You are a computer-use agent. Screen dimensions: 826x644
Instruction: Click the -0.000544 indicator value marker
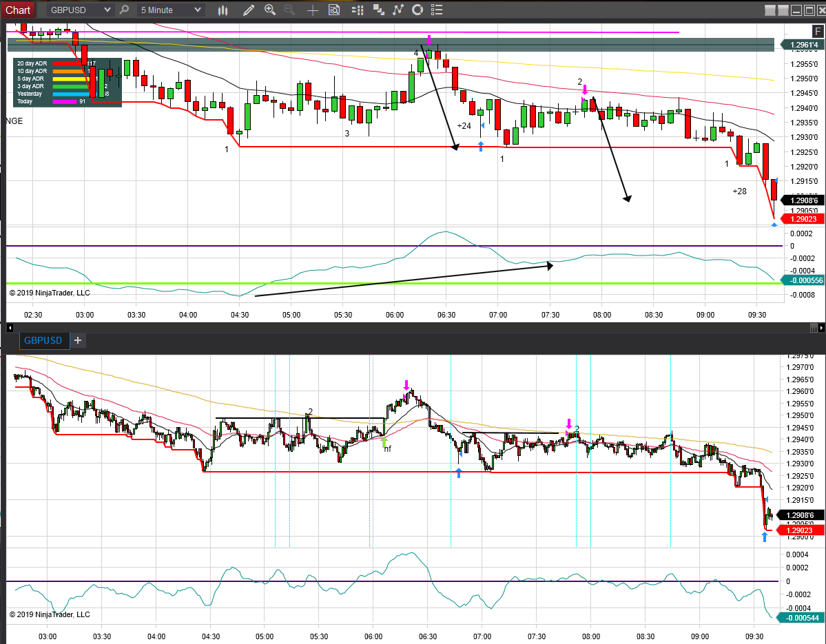(x=802, y=618)
